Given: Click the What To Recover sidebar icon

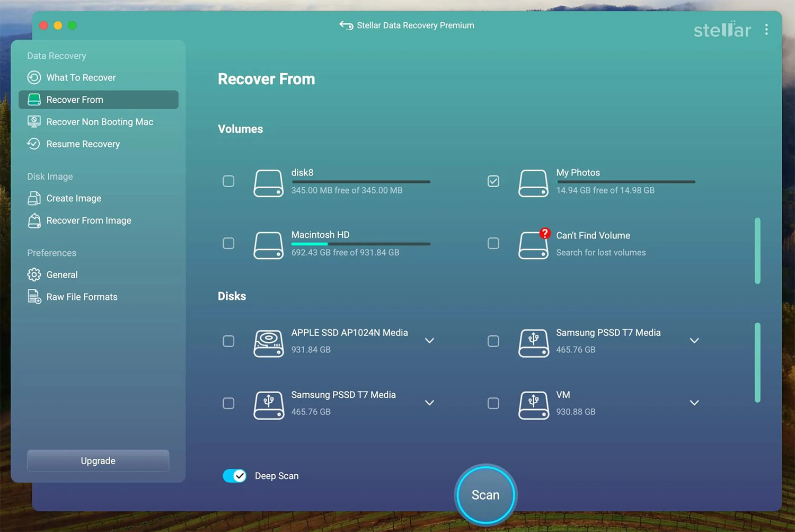Looking at the screenshot, I should pyautogui.click(x=34, y=77).
